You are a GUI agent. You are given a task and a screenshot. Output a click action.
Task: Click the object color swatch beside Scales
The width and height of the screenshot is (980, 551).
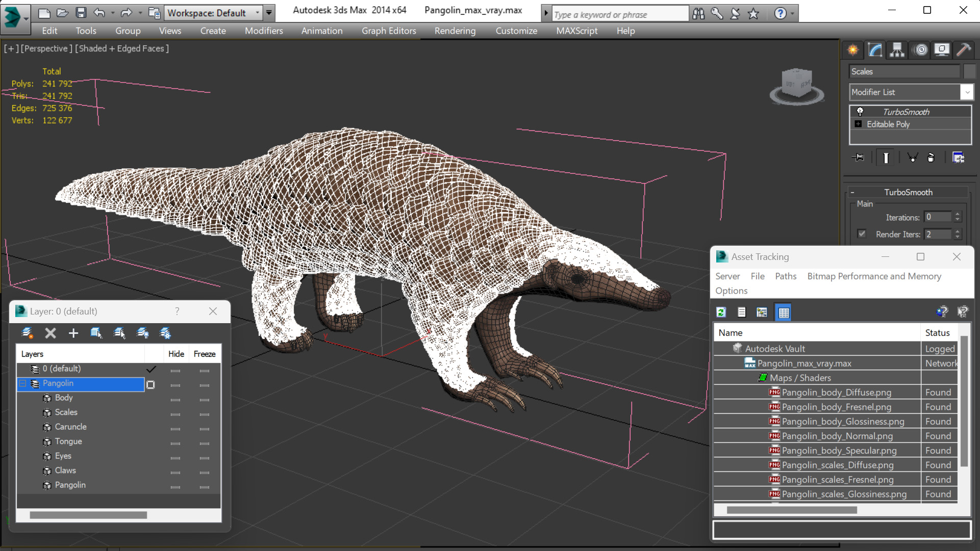[x=970, y=71]
